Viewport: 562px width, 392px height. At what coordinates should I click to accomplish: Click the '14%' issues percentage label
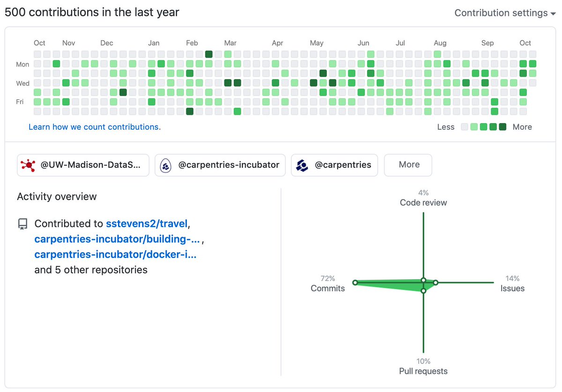(512, 278)
